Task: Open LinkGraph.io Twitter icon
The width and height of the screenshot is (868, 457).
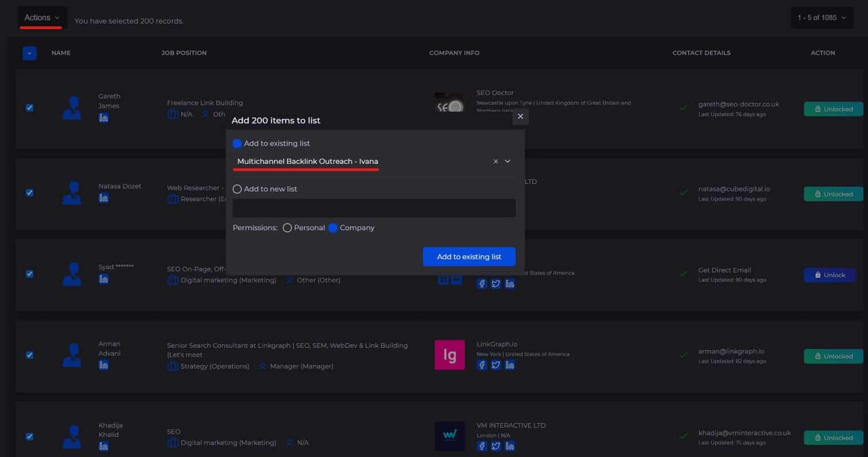Action: [496, 365]
